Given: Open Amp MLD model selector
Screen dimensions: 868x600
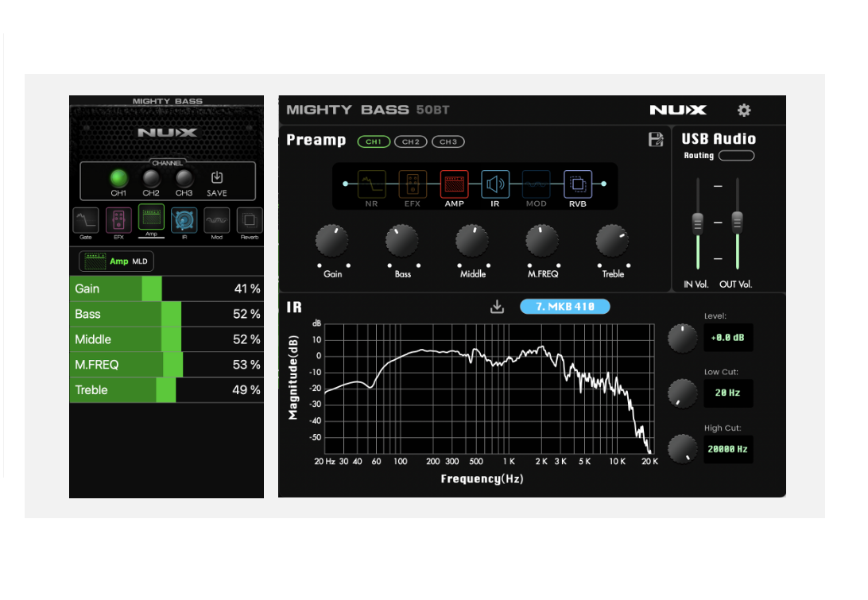Looking at the screenshot, I should (x=116, y=261).
